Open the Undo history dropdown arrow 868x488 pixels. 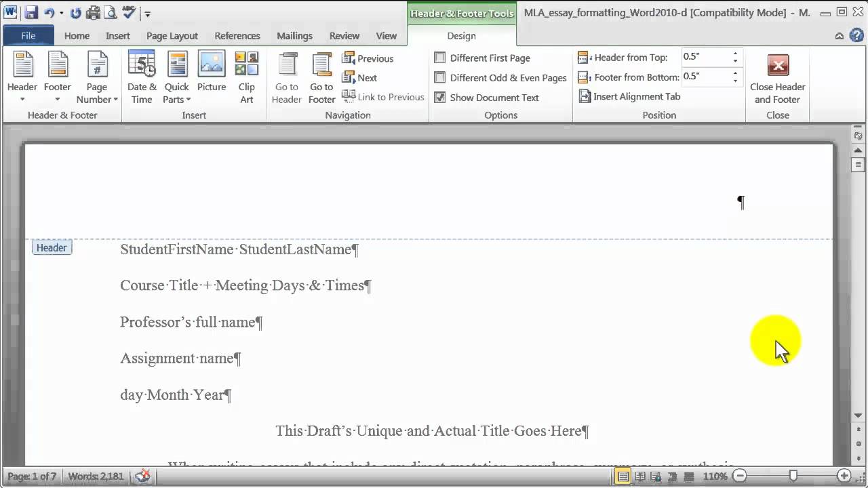click(61, 12)
